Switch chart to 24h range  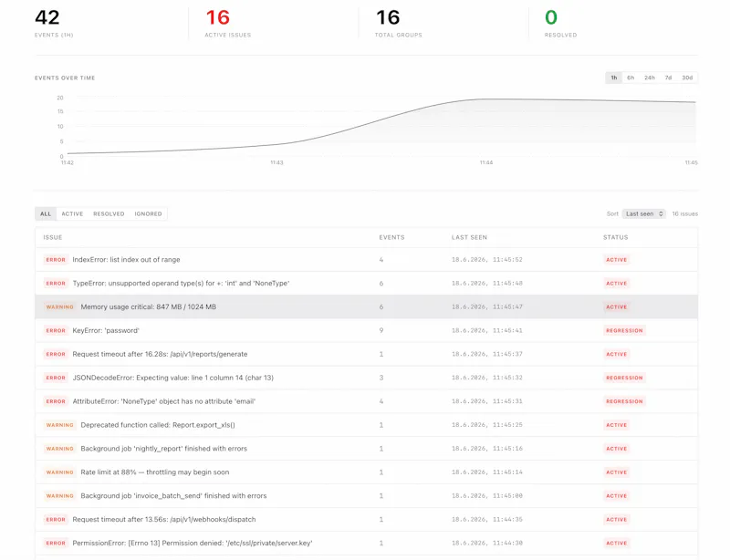(650, 78)
